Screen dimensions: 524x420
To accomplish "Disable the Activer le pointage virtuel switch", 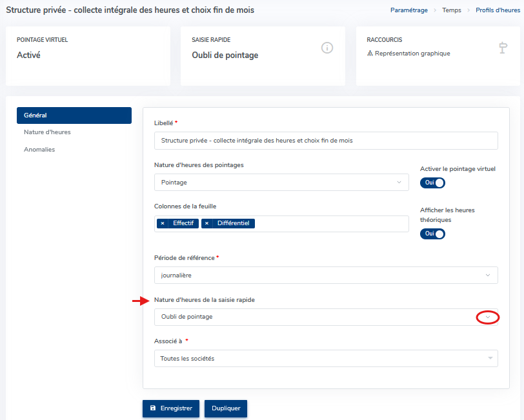I will (x=432, y=183).
